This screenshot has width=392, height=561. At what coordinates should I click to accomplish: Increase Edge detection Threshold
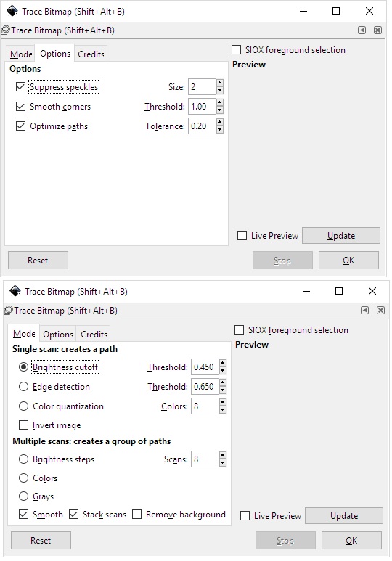click(x=223, y=382)
